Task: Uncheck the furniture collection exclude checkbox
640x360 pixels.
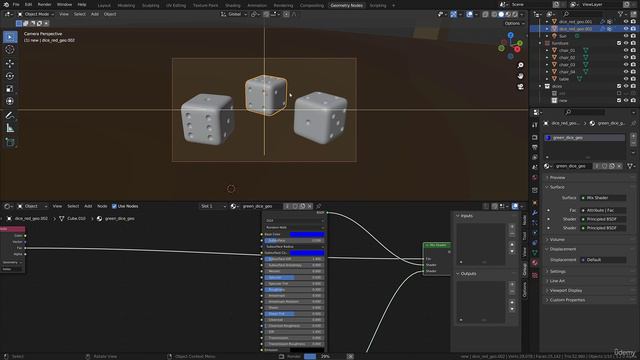Action: click(x=619, y=43)
